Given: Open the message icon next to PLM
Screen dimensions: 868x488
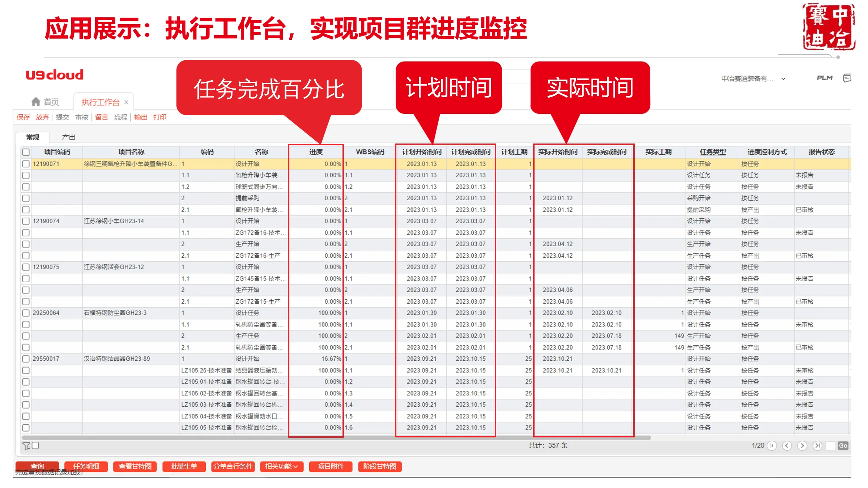Looking at the screenshot, I should pos(847,78).
